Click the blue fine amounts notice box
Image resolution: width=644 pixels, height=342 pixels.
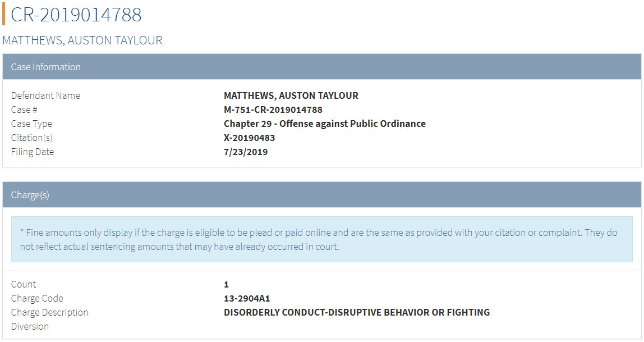point(321,239)
